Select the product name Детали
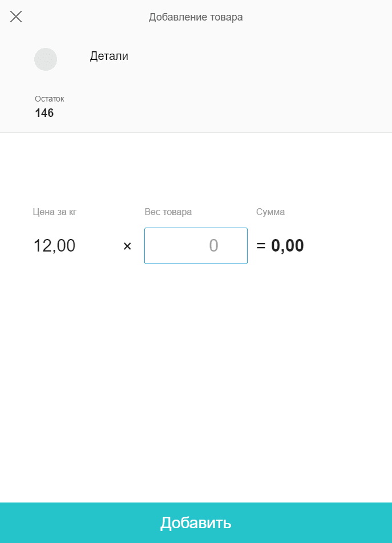Image resolution: width=392 pixels, height=543 pixels. (x=109, y=56)
